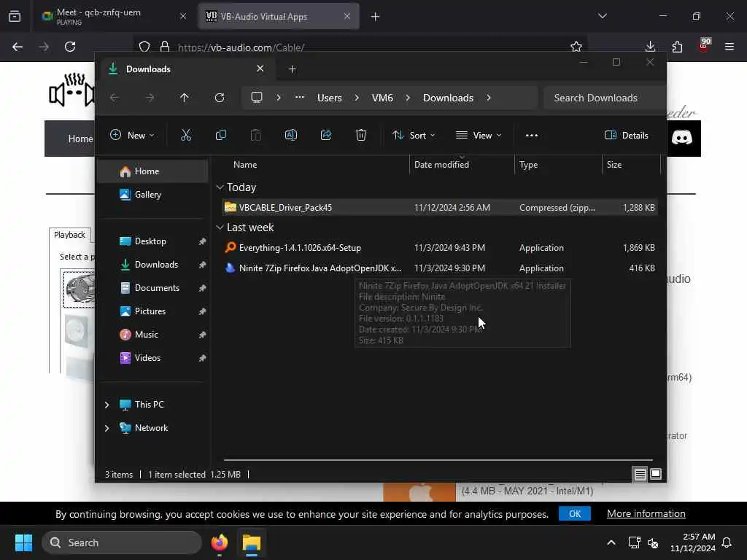Click the Share icon in toolbar
The width and height of the screenshot is (747, 560).
coord(326,135)
